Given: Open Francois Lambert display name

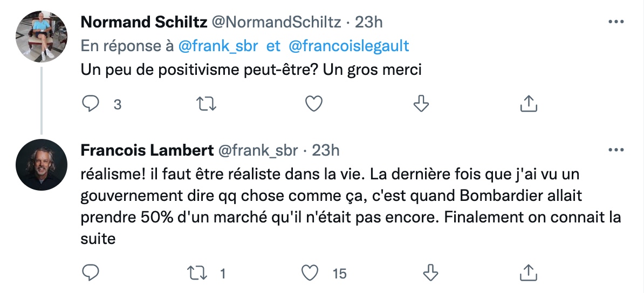Looking at the screenshot, I should coord(146,150).
